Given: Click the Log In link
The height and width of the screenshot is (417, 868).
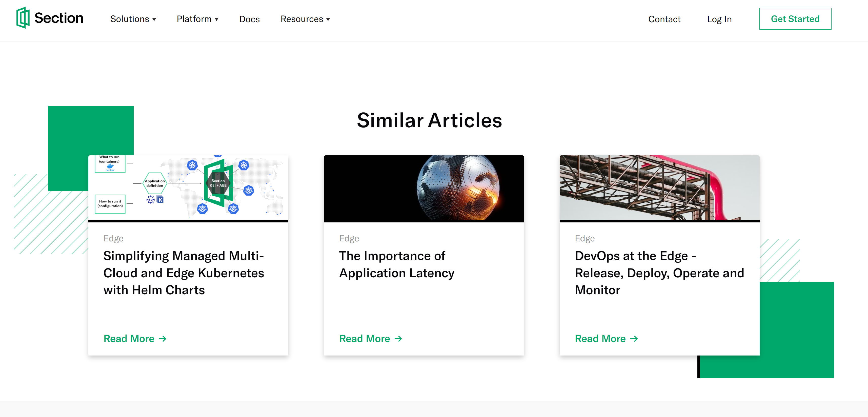Looking at the screenshot, I should pos(719,19).
